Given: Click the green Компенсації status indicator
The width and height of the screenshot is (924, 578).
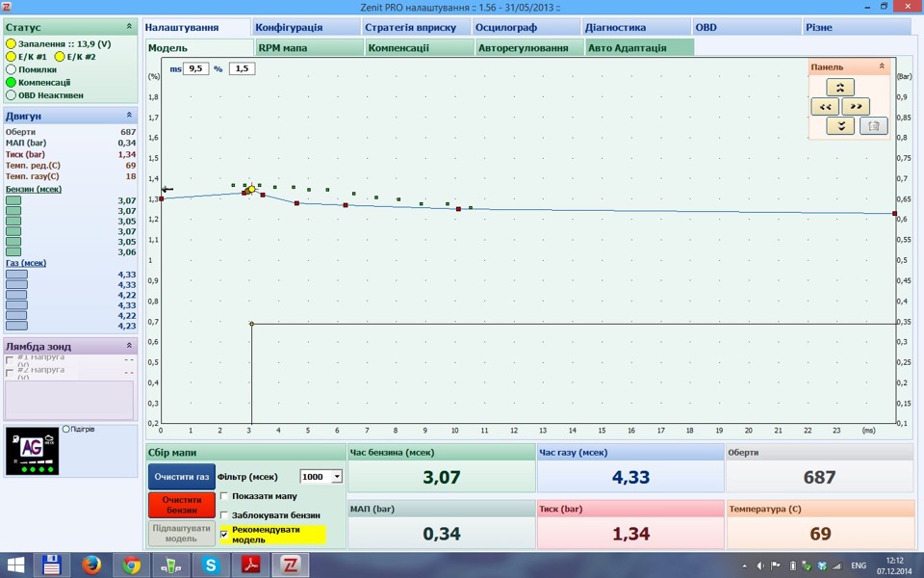Looking at the screenshot, I should (11, 83).
